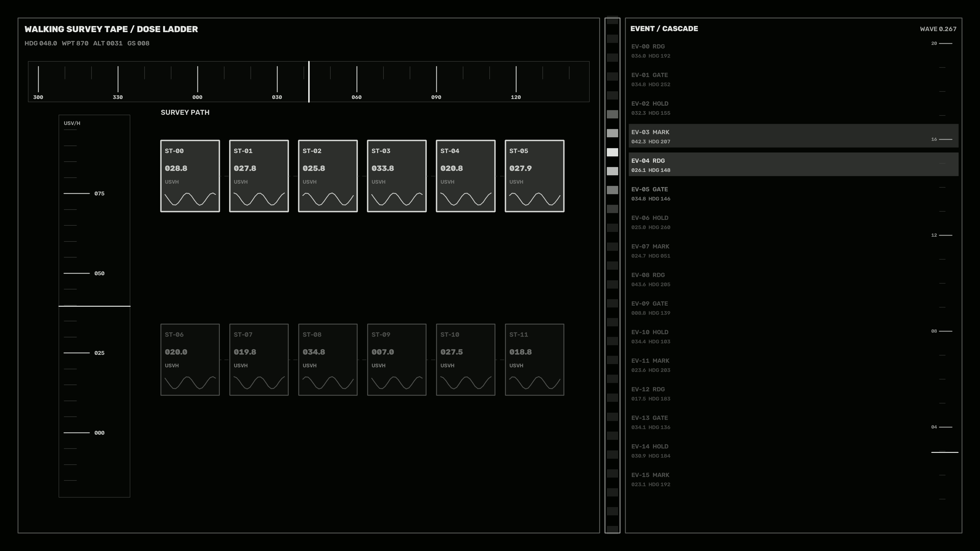Viewport: 980px width, 551px height.
Task: Click the USV/H ladder unit label
Action: [72, 123]
